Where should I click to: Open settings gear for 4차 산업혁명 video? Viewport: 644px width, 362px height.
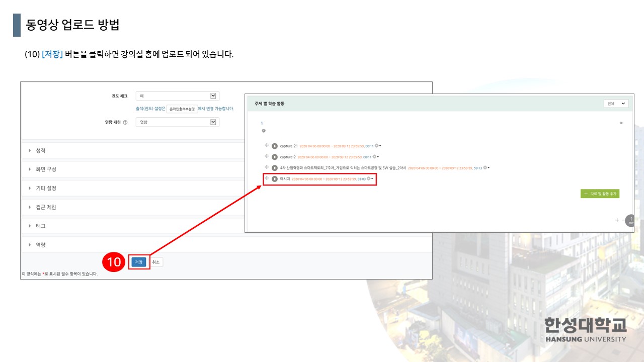486,167
